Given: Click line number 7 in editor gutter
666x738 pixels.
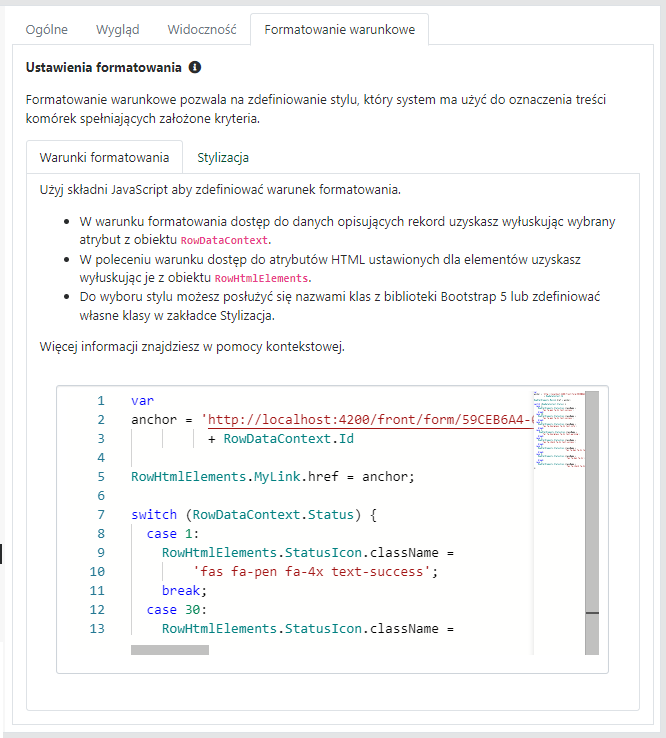Looking at the screenshot, I should (x=101, y=514).
